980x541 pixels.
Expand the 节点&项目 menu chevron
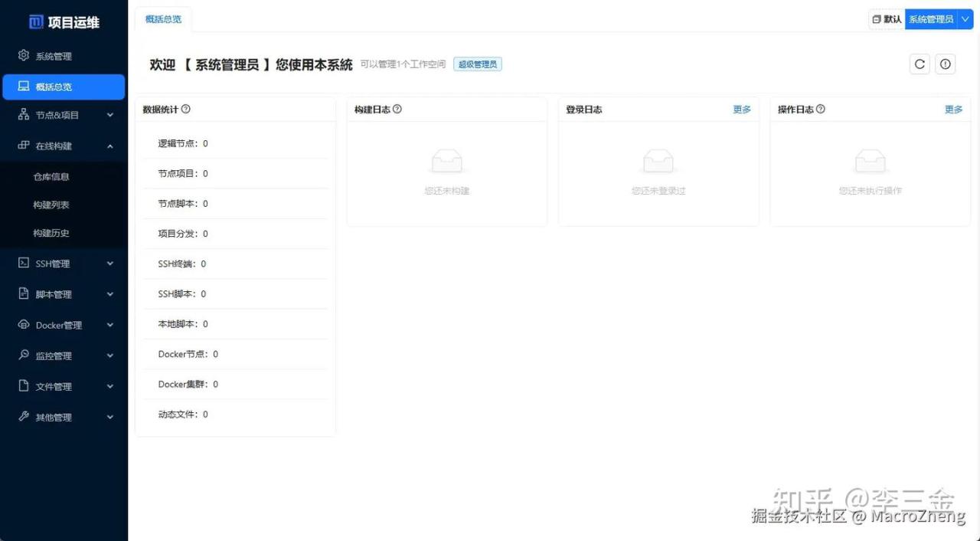tap(110, 116)
